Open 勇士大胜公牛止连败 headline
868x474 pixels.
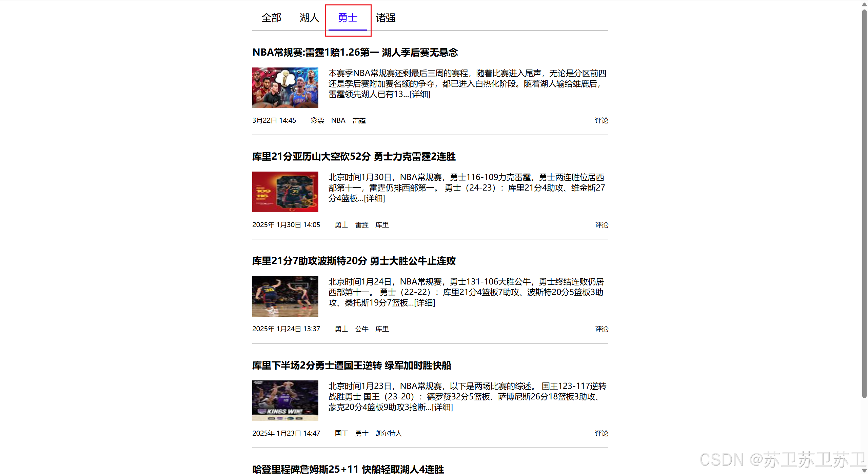[x=354, y=261]
